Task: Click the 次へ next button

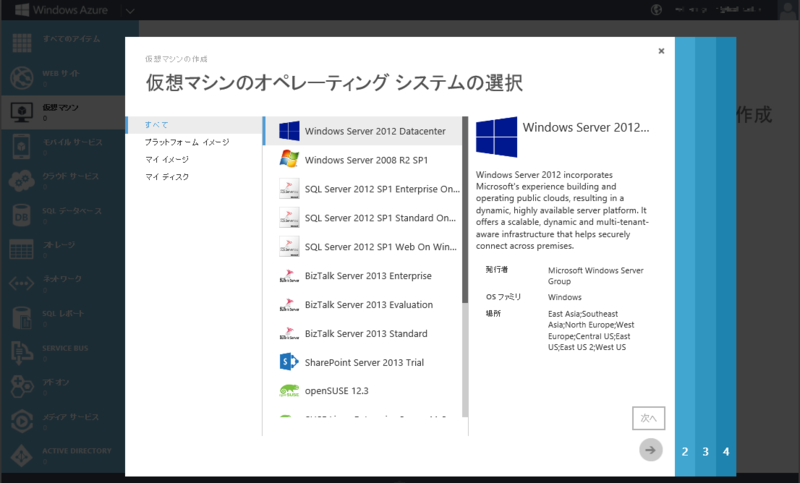Action: pyautogui.click(x=648, y=418)
